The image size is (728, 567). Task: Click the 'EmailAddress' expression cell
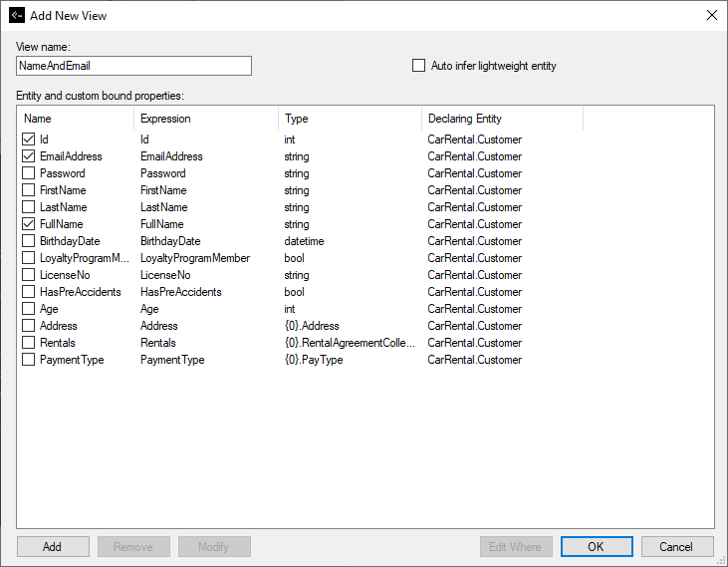[171, 156]
